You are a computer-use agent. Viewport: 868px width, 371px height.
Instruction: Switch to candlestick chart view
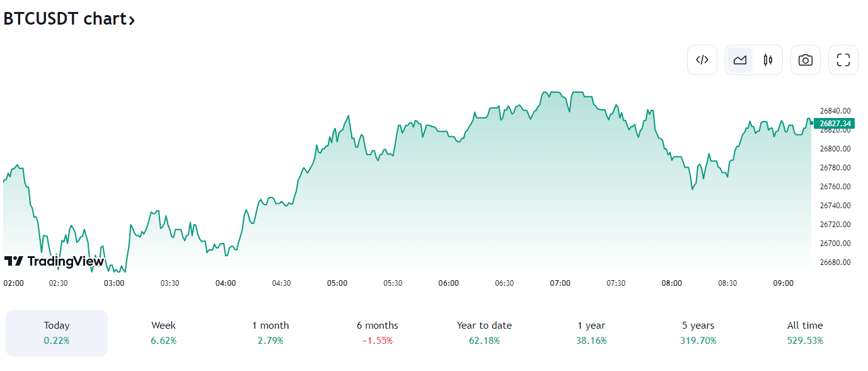[768, 60]
